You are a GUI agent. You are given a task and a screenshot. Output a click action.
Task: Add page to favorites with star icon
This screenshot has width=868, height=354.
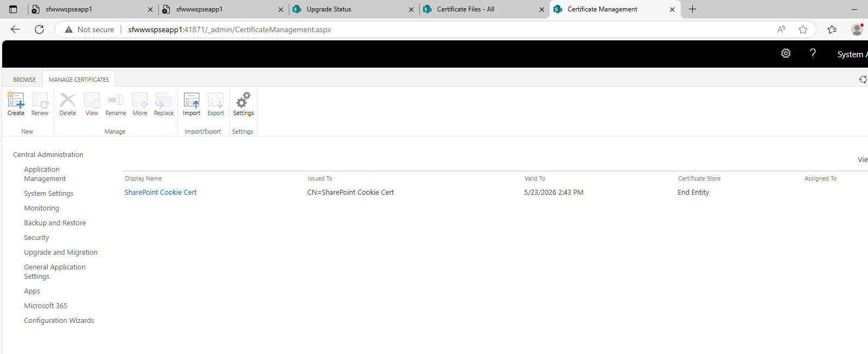click(803, 29)
